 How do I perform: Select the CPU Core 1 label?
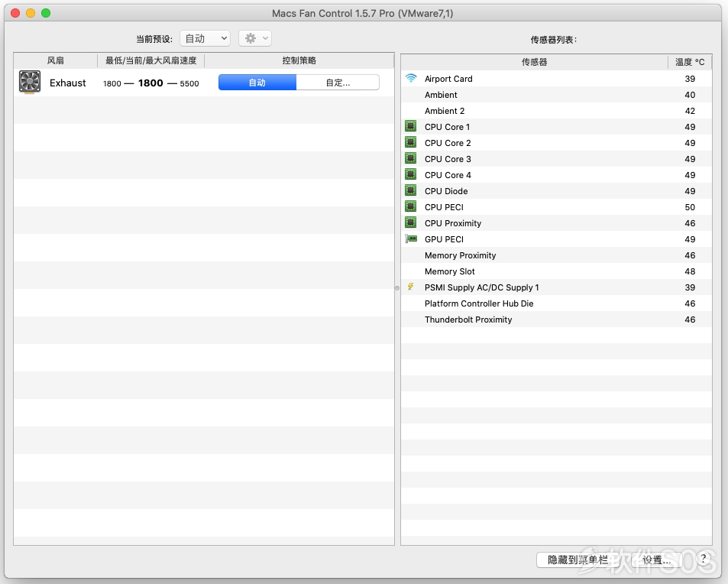[x=447, y=127]
